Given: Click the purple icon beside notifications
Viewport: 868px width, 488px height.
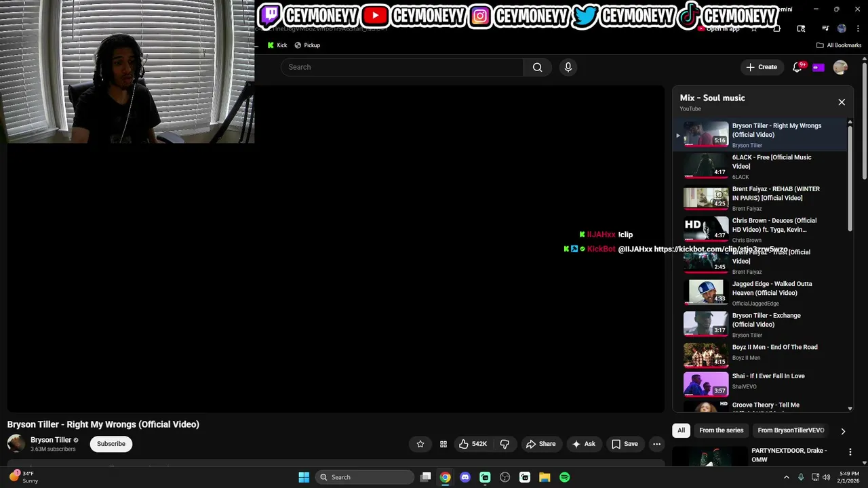Looking at the screenshot, I should click(x=818, y=67).
